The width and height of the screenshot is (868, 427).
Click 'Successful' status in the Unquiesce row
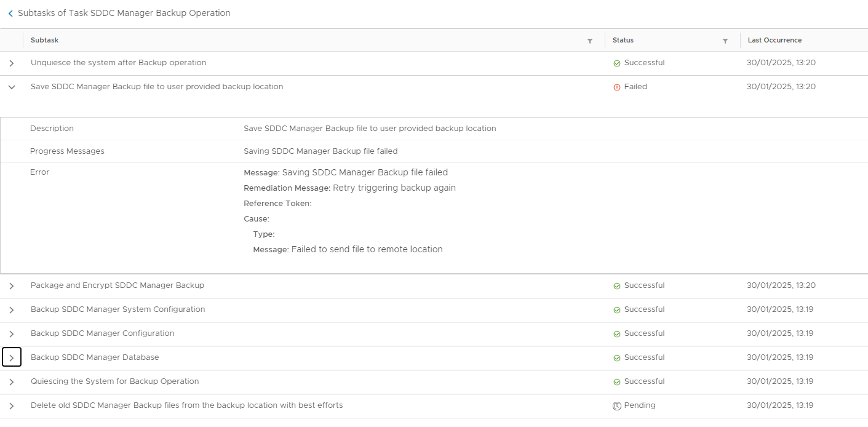644,63
